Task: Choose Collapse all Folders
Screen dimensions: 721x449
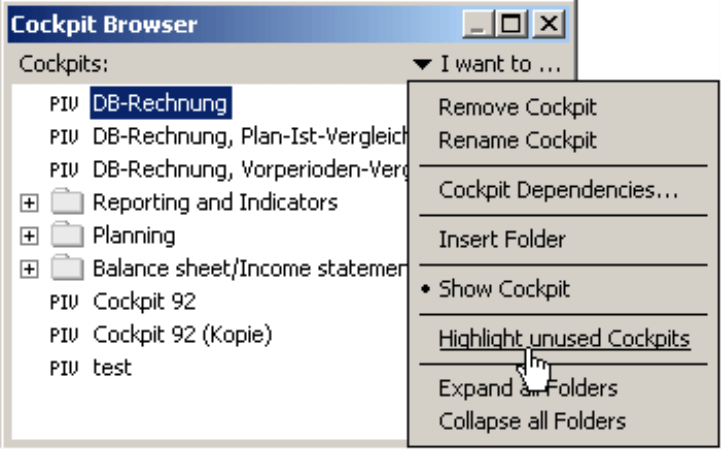Action: pos(532,421)
